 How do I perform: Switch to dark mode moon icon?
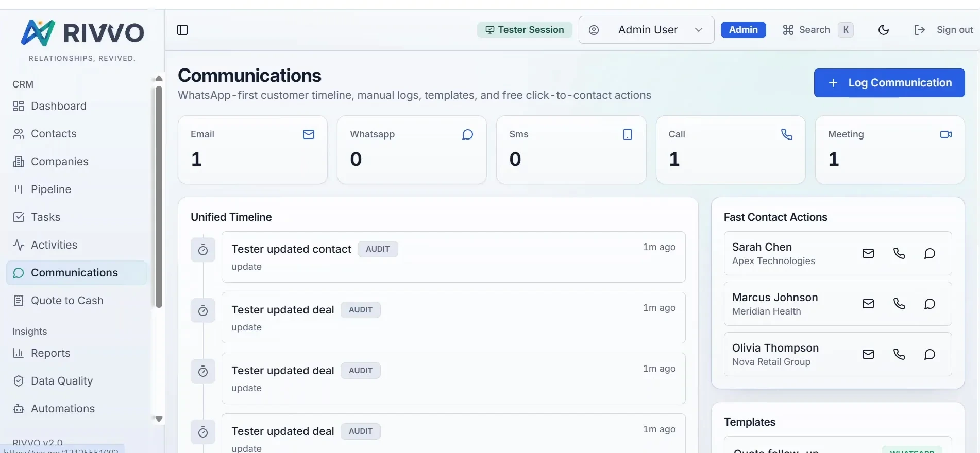tap(884, 30)
